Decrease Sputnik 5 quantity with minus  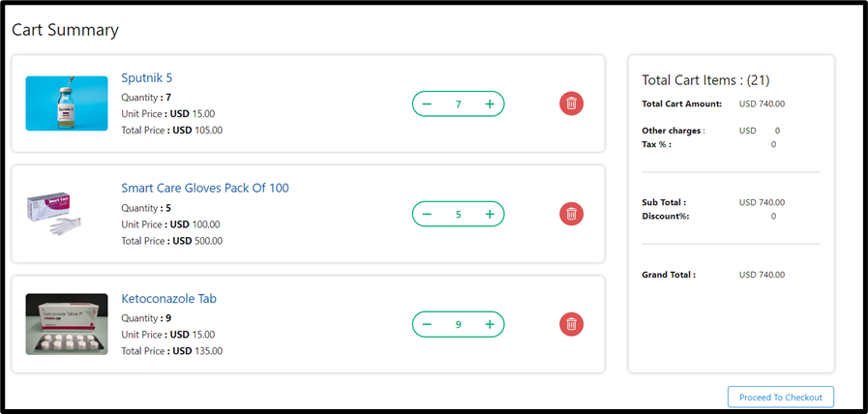427,103
